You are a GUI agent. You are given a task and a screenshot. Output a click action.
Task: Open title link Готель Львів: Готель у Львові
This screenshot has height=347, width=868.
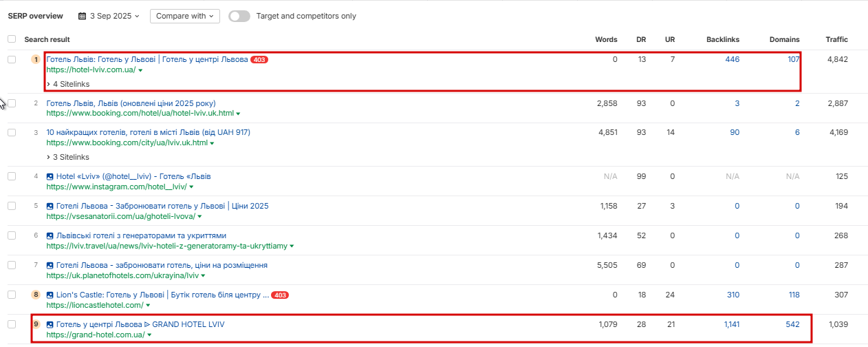tap(147, 60)
